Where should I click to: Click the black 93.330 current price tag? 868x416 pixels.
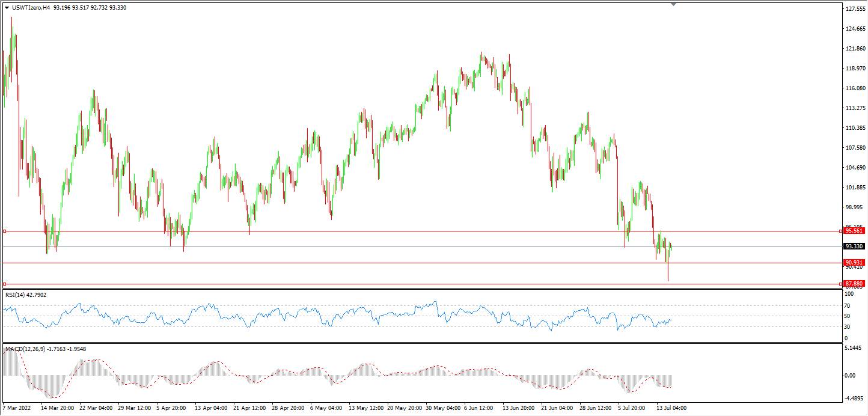(854, 246)
